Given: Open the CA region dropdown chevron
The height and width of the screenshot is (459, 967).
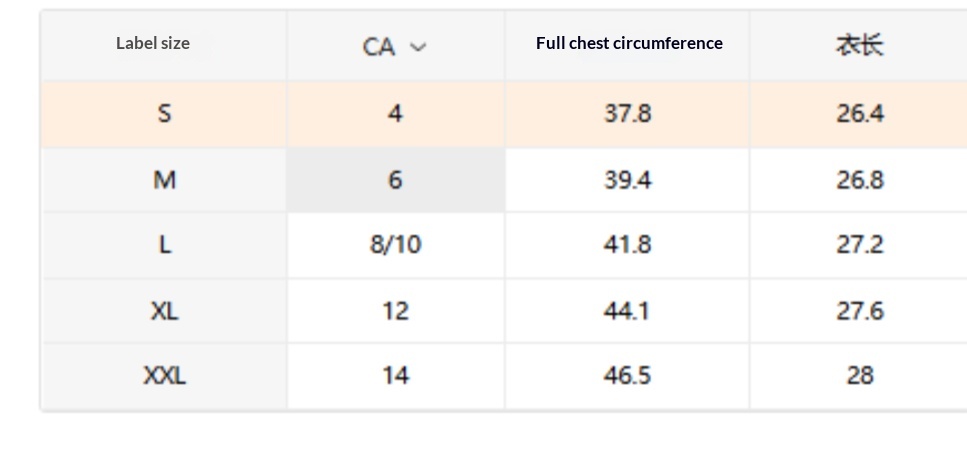Looking at the screenshot, I should tap(418, 47).
